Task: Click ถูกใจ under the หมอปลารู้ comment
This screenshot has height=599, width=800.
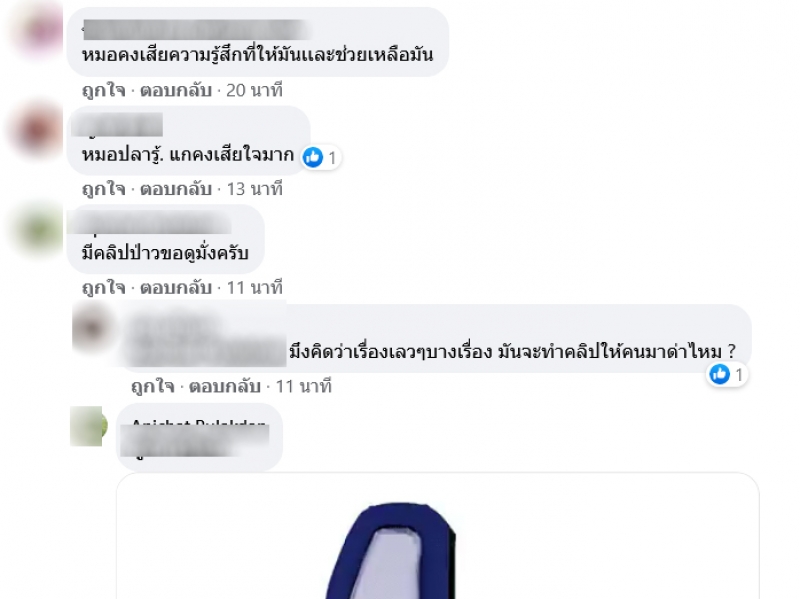Action: click(x=104, y=189)
